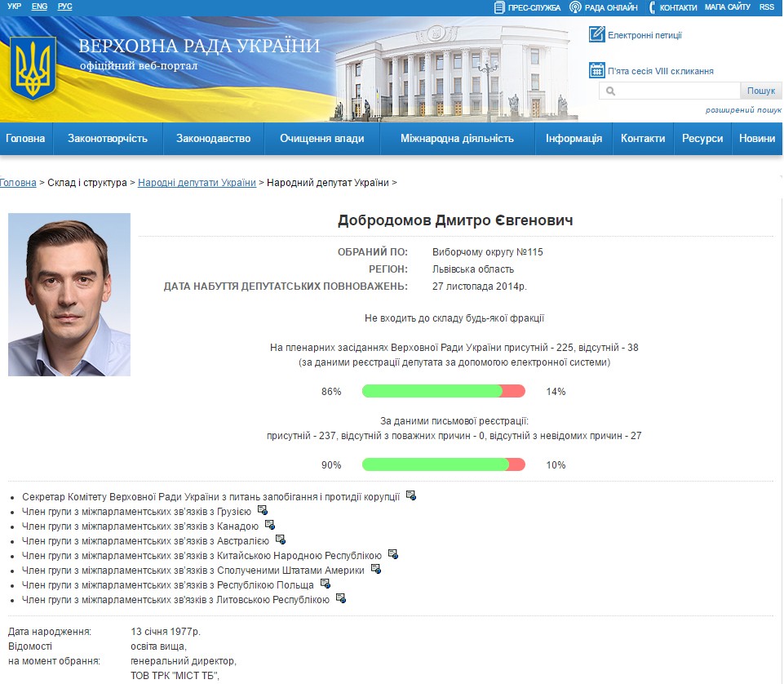The height and width of the screenshot is (684, 784).
Task: Click Народні депутати України breadcrumb link
Action: click(x=197, y=183)
